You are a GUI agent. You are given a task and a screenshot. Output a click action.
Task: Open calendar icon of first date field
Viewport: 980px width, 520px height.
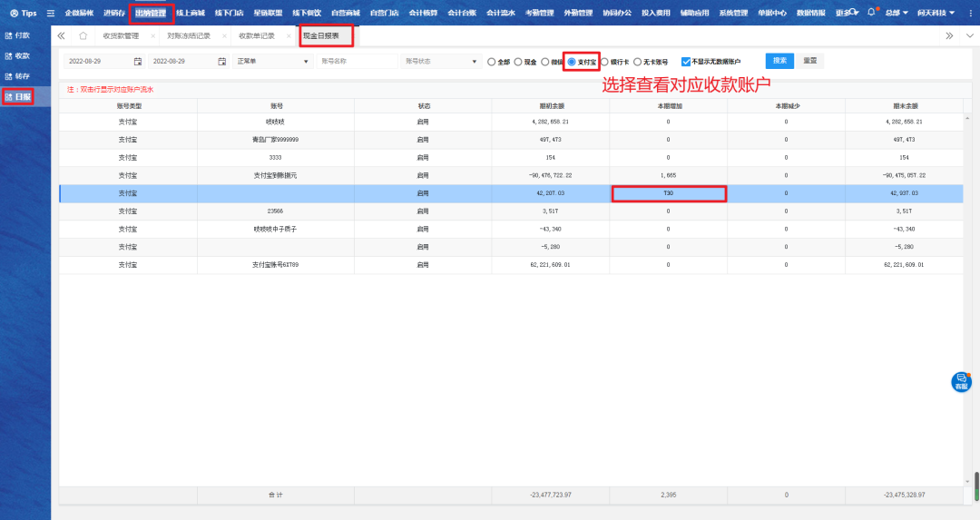pyautogui.click(x=138, y=62)
